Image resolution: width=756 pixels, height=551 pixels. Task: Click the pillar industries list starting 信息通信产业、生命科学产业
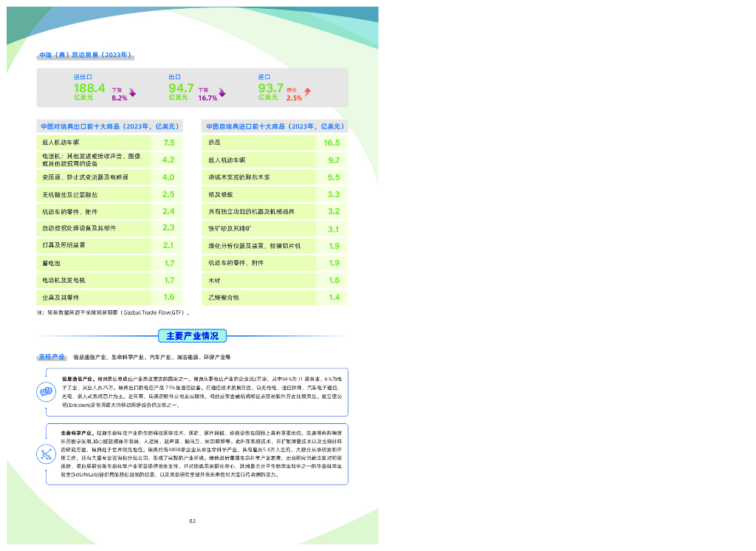click(152, 357)
